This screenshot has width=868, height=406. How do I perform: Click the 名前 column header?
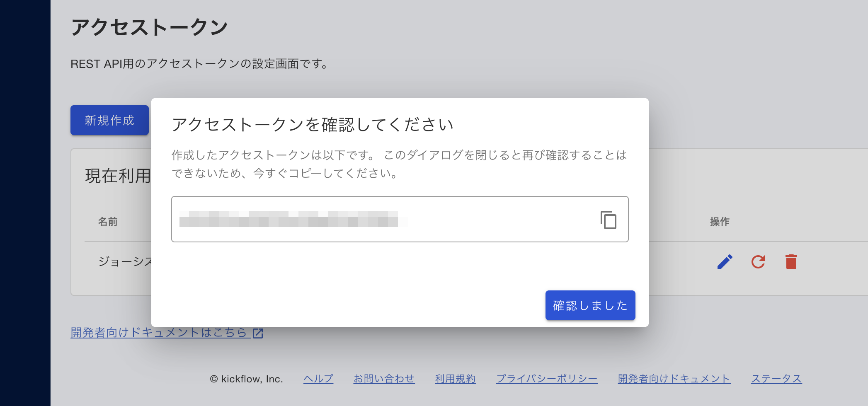pyautogui.click(x=108, y=222)
